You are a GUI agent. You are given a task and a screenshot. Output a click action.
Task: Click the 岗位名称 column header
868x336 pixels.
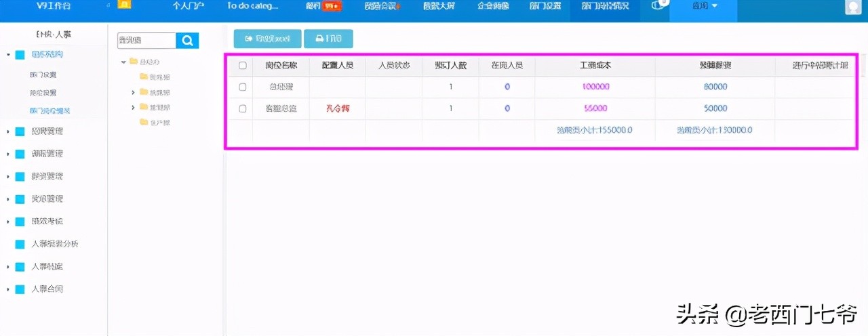coord(281,66)
